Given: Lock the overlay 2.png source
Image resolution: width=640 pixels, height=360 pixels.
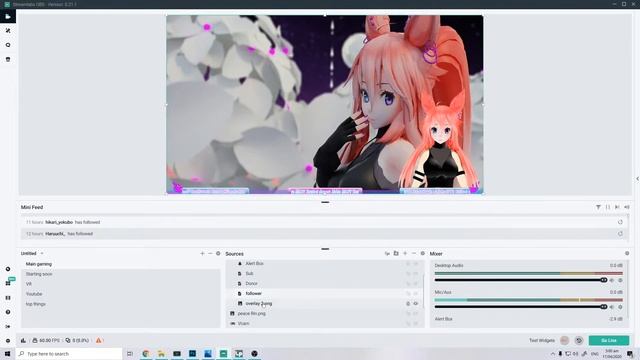Looking at the screenshot, I should point(408,304).
